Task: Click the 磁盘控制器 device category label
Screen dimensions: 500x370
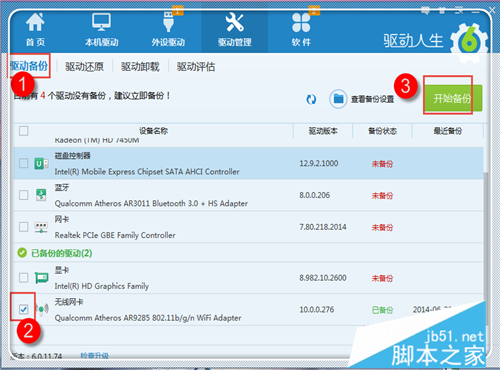Action: tap(72, 156)
